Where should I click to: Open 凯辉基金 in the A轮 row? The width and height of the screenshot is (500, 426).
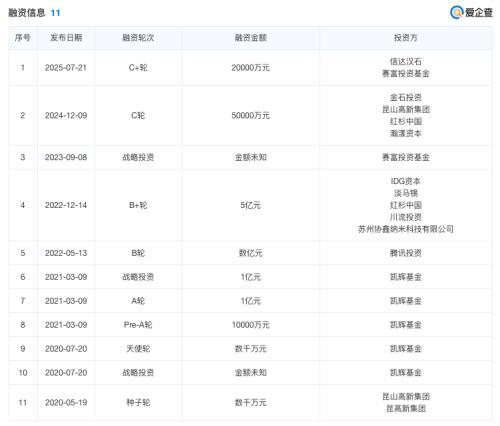[x=406, y=301]
